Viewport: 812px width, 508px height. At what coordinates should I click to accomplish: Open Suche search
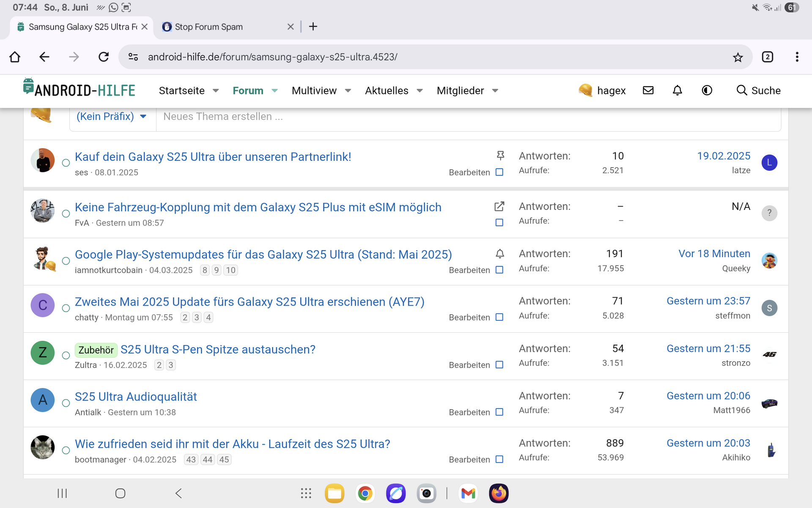pos(758,90)
